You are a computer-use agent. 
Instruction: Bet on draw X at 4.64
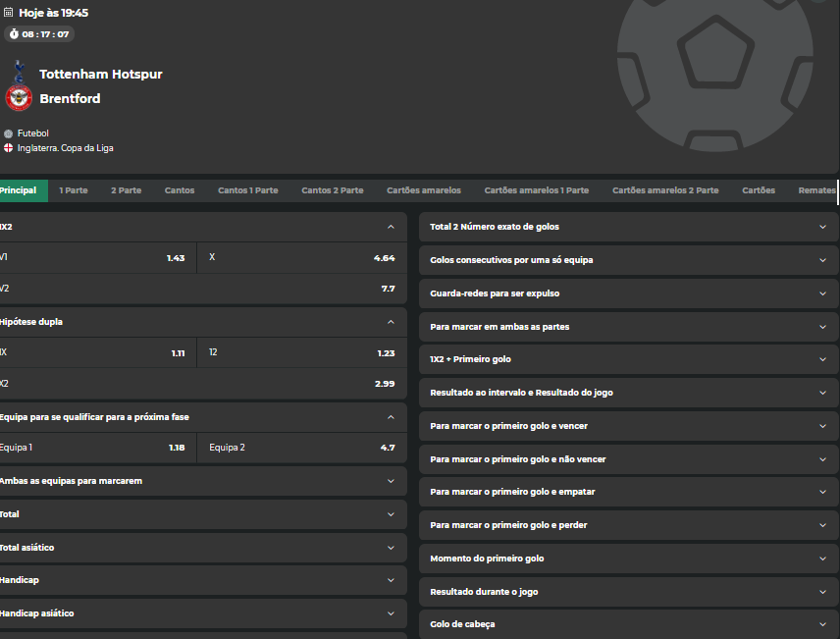[302, 258]
